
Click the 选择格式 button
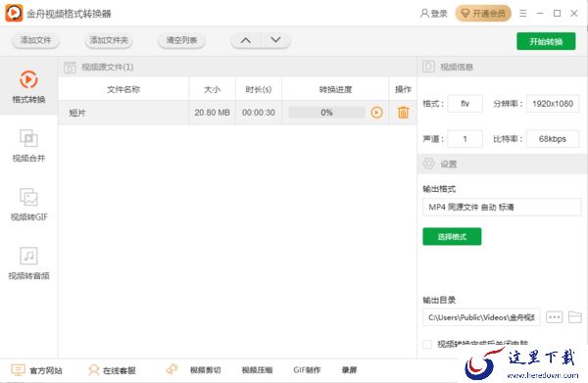(452, 236)
